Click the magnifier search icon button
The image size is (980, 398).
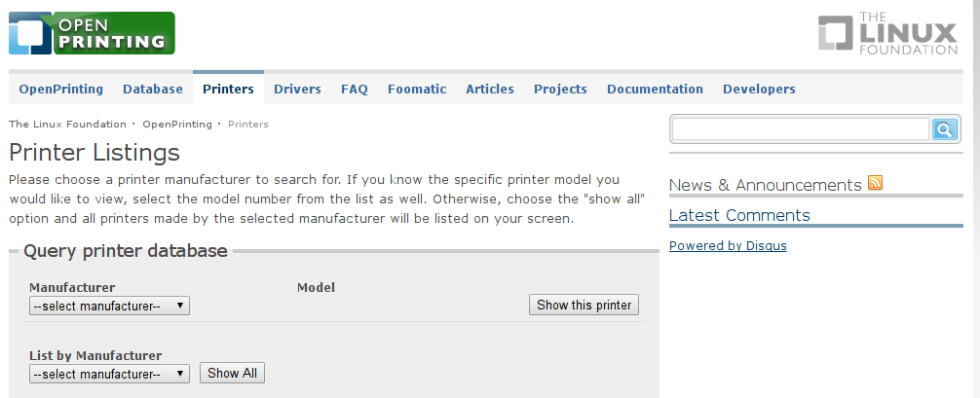(x=944, y=129)
